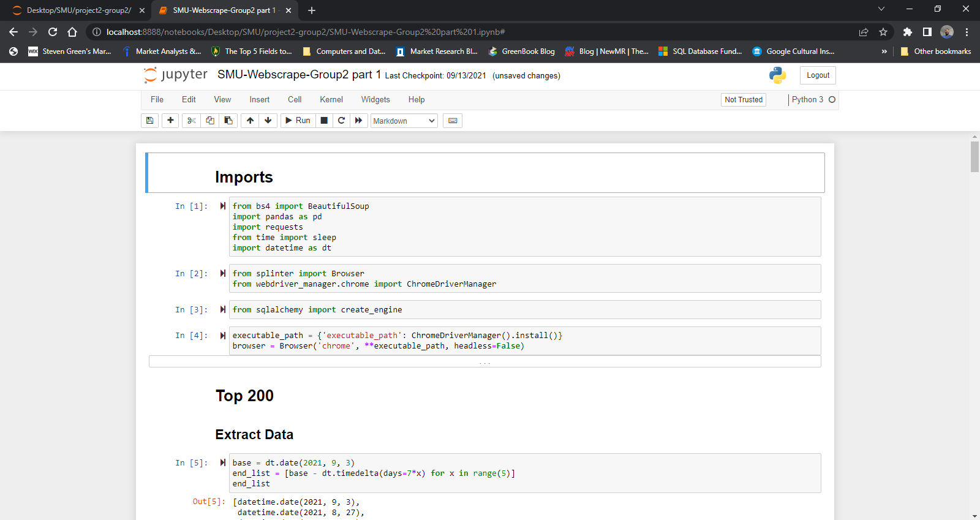
Task: Show hidden bookmarks with the double chevron
Action: click(x=884, y=51)
